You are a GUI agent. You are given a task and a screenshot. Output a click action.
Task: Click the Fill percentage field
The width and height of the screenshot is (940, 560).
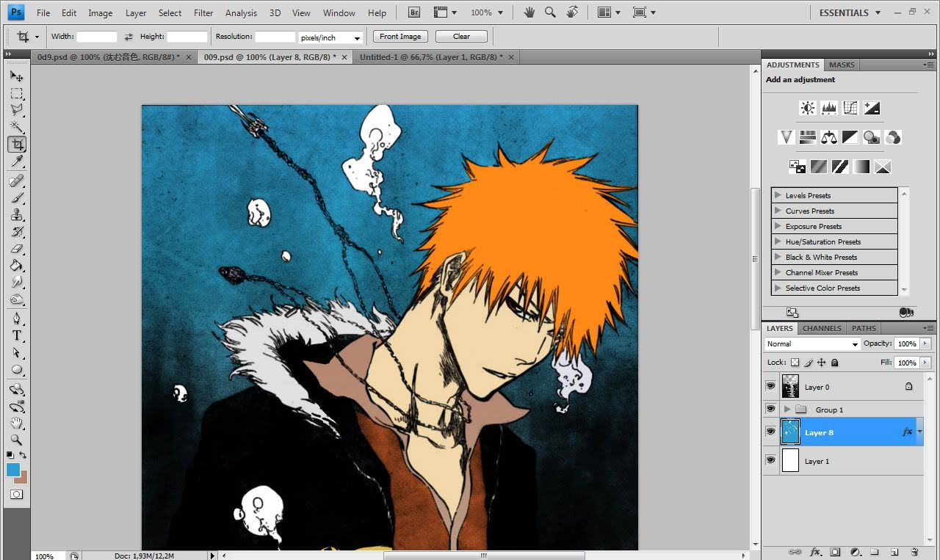(x=906, y=363)
